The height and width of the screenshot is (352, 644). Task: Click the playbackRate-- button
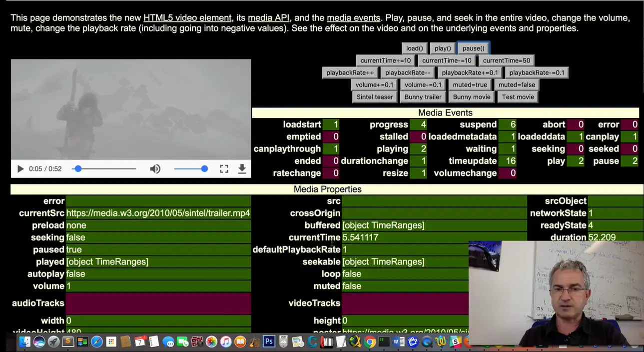(408, 72)
